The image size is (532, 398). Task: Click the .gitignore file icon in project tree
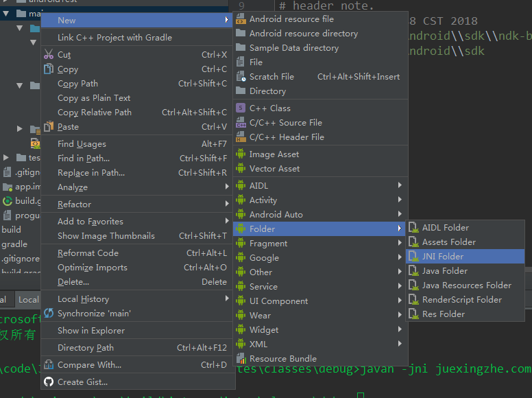pyautogui.click(x=8, y=172)
